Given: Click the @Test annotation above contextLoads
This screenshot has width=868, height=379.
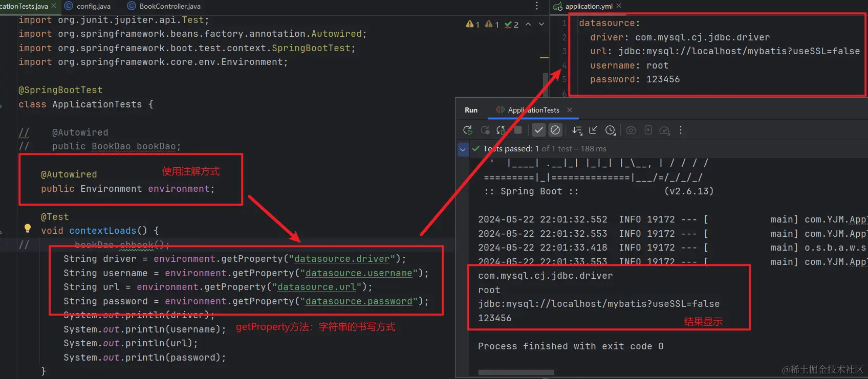Looking at the screenshot, I should pos(55,217).
